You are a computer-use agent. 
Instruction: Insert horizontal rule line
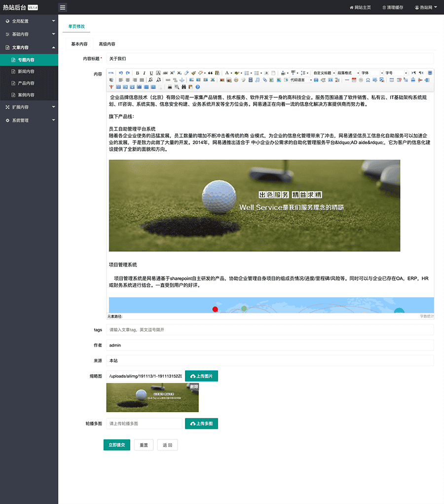(347, 80)
